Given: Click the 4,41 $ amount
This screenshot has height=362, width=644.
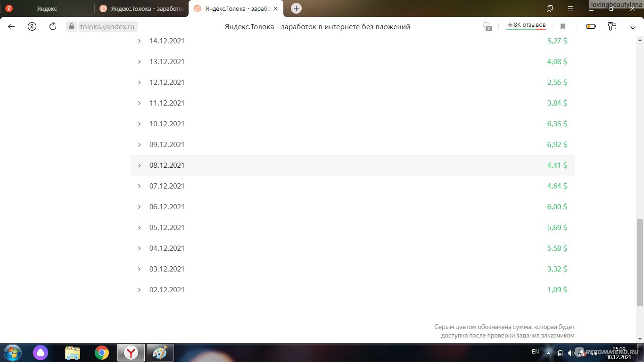Looking at the screenshot, I should click(557, 165).
